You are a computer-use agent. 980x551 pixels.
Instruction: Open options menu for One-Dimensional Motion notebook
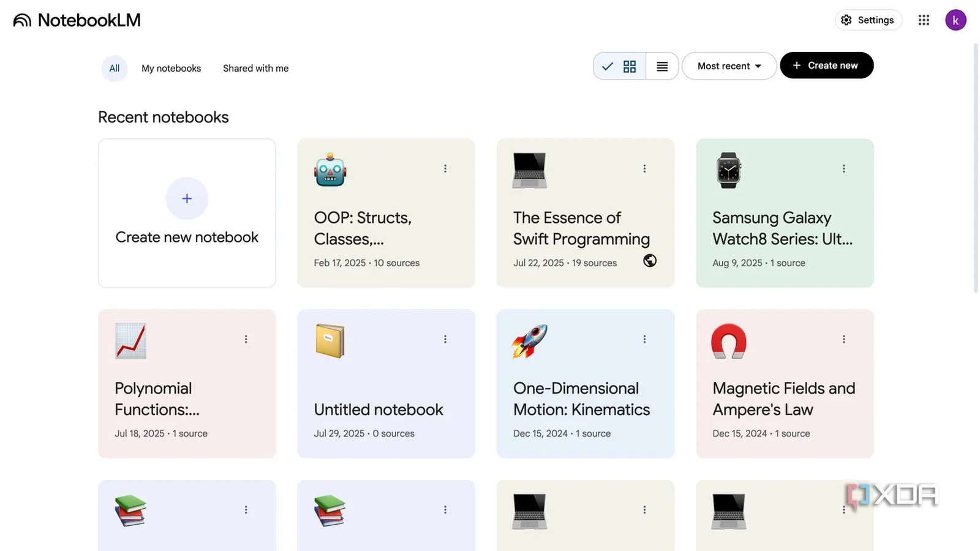[x=644, y=339]
